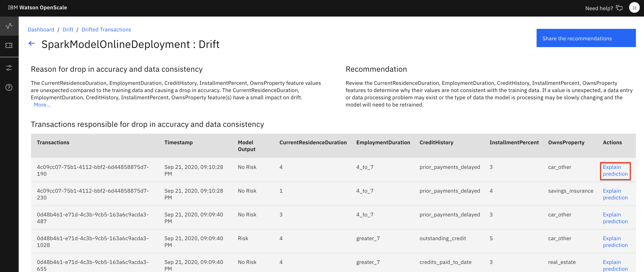
Task: Open the feedback chat icon in header
Action: pyautogui.click(x=619, y=8)
